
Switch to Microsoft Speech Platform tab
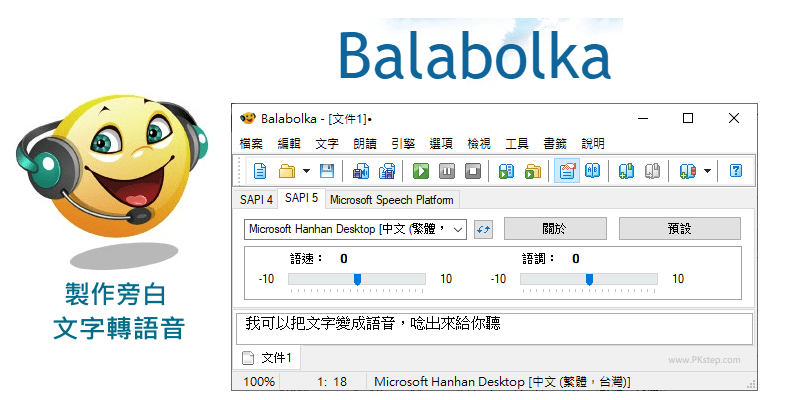tap(392, 200)
